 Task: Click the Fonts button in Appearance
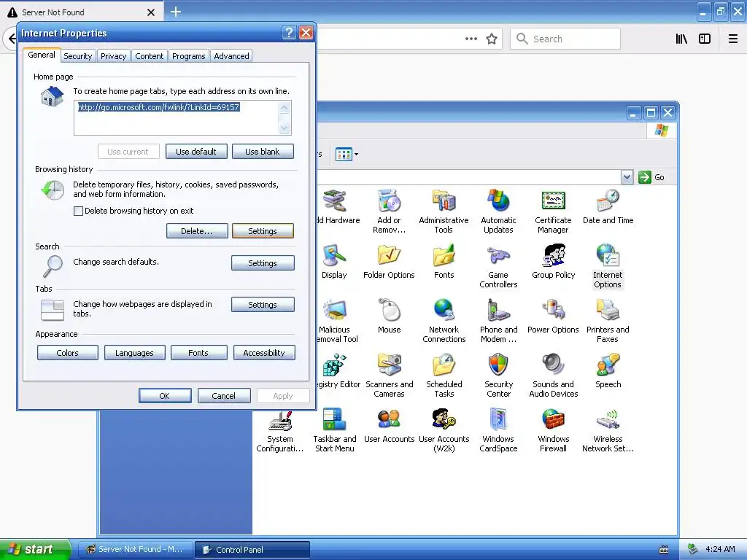coord(198,353)
